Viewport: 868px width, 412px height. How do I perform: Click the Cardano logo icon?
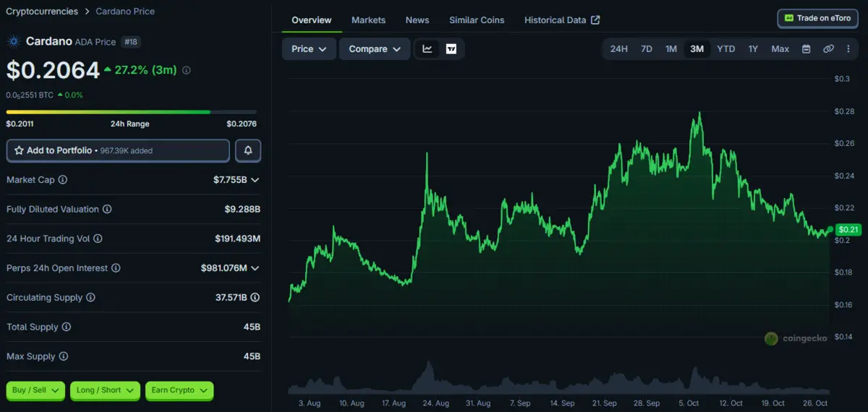[14, 42]
